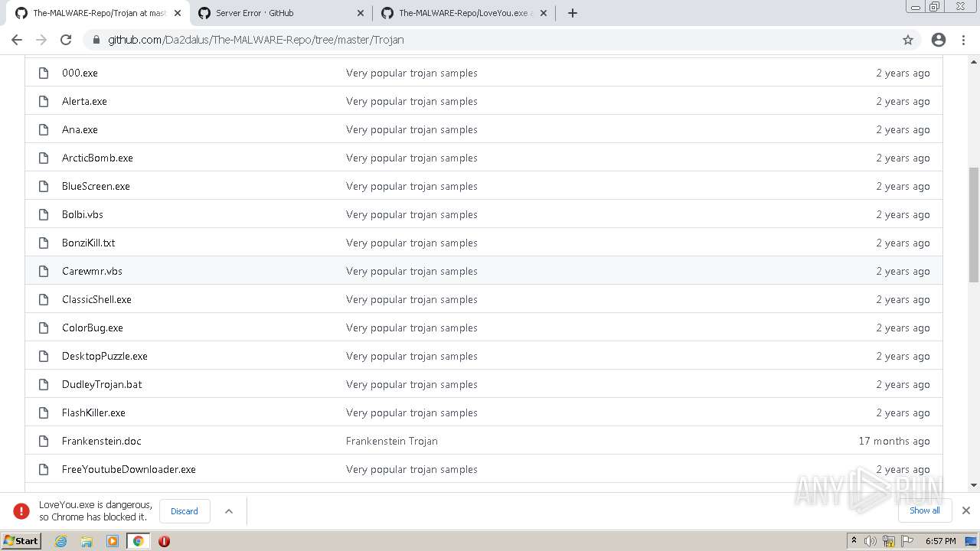Close the LoveYou.exe browser tab

tap(543, 13)
